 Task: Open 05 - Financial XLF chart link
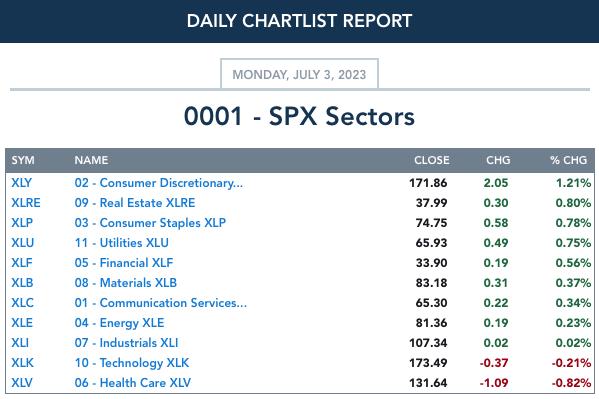[x=124, y=263]
